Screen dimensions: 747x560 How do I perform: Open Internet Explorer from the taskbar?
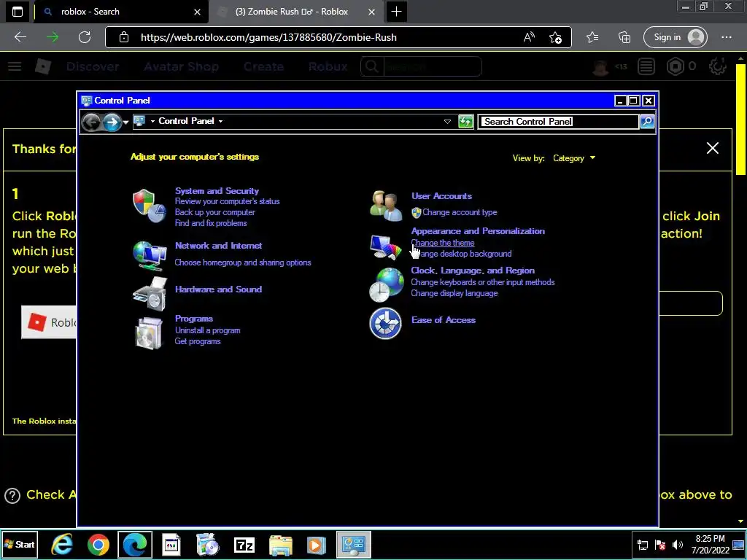[x=62, y=544]
